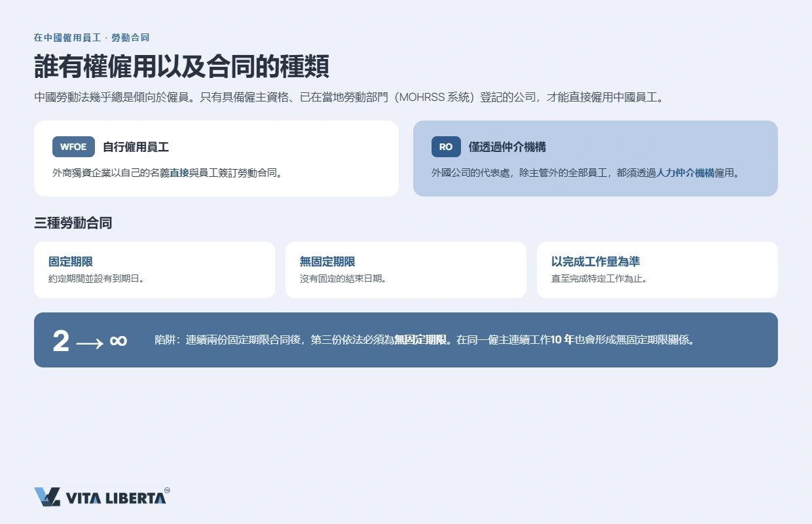Click the sentence 外商獨資企業以自己的名義 in WFOE card

pos(111,173)
